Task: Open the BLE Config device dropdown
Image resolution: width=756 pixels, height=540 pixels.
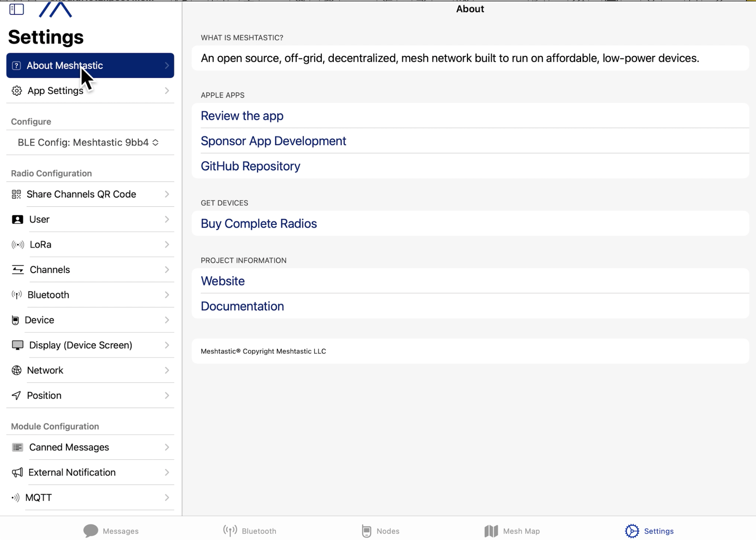Action: pyautogui.click(x=88, y=142)
